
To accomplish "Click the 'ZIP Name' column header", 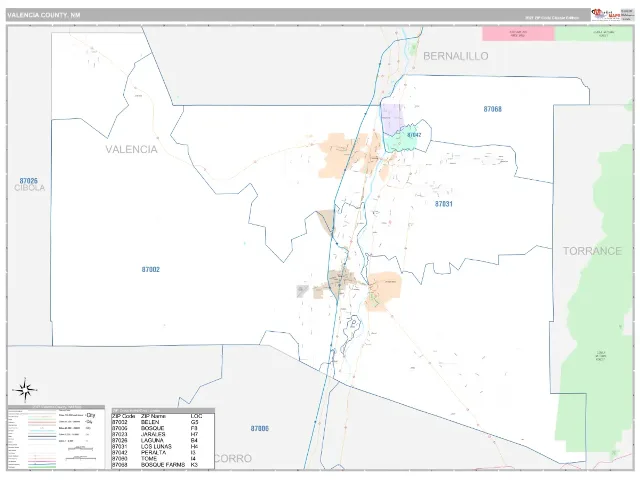I will pyautogui.click(x=153, y=416).
